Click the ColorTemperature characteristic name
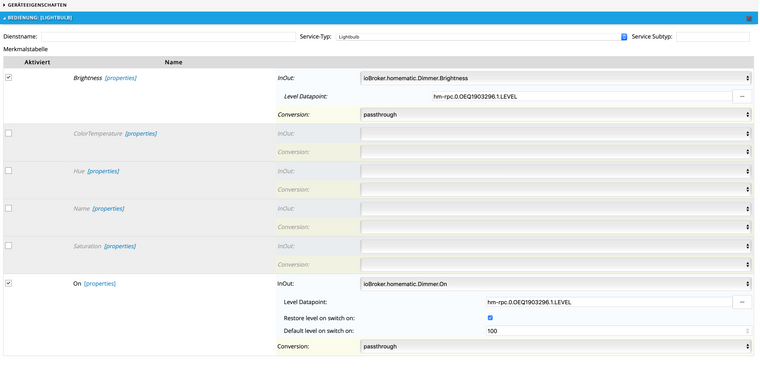This screenshot has height=369, width=760. 98,133
